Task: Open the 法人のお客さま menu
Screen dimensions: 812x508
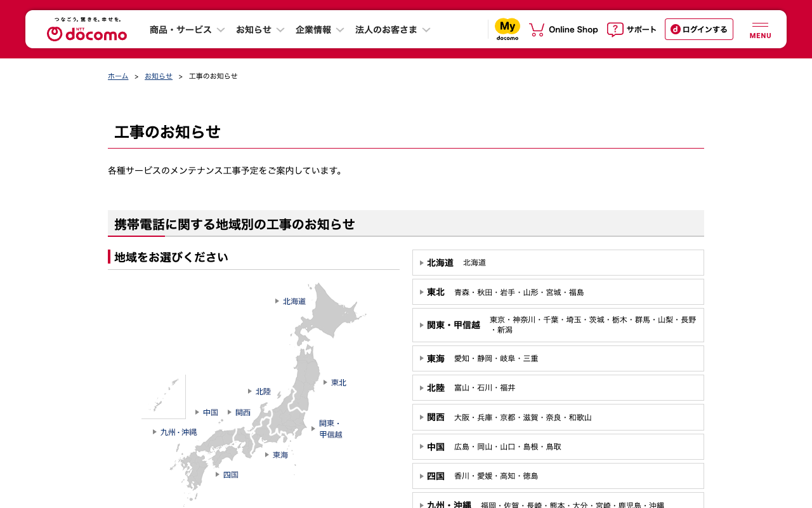Action: click(x=393, y=30)
